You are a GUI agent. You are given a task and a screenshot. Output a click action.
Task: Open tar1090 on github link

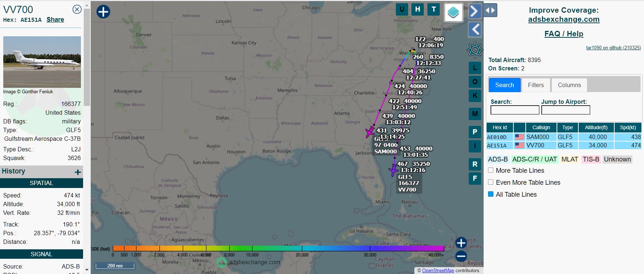click(x=614, y=48)
